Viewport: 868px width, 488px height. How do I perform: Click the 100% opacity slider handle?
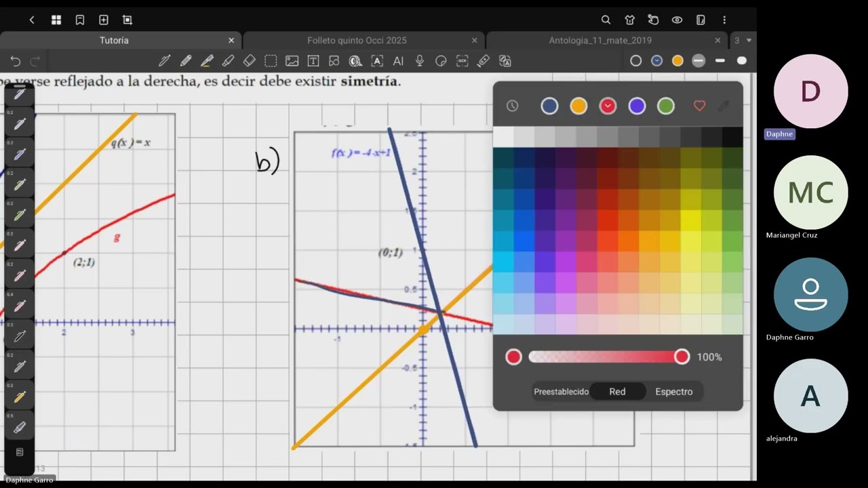pyautogui.click(x=682, y=357)
